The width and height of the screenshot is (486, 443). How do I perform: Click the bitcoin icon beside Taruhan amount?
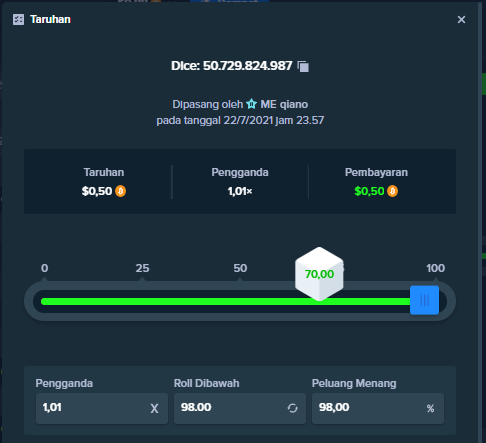tap(120, 191)
